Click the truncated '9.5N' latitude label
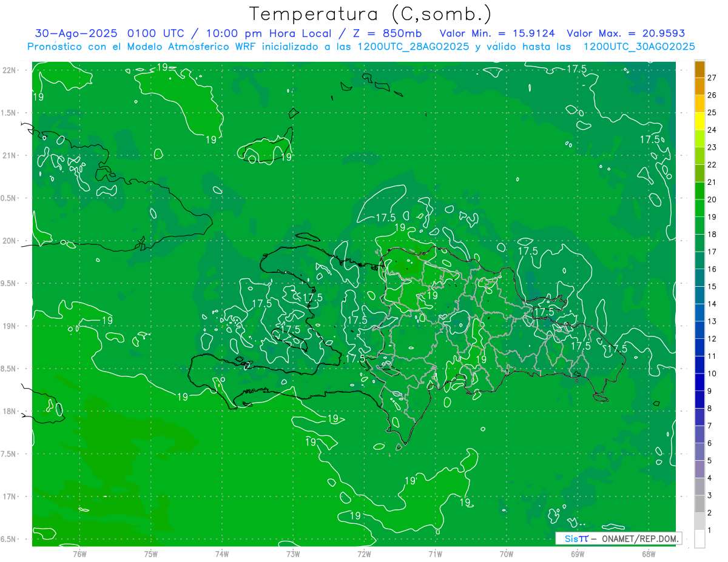 pyautogui.click(x=9, y=283)
